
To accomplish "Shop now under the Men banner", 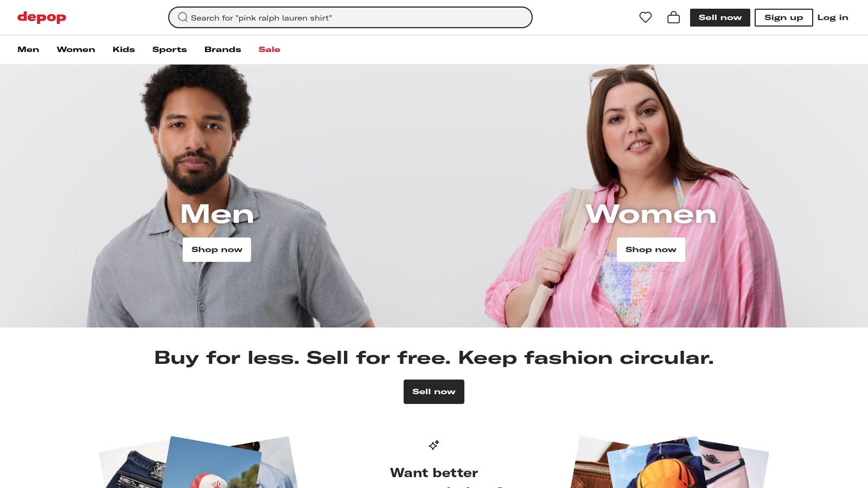I will tap(216, 249).
